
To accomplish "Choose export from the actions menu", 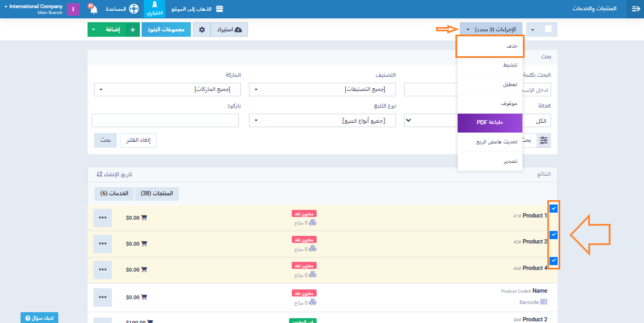I will [489, 161].
